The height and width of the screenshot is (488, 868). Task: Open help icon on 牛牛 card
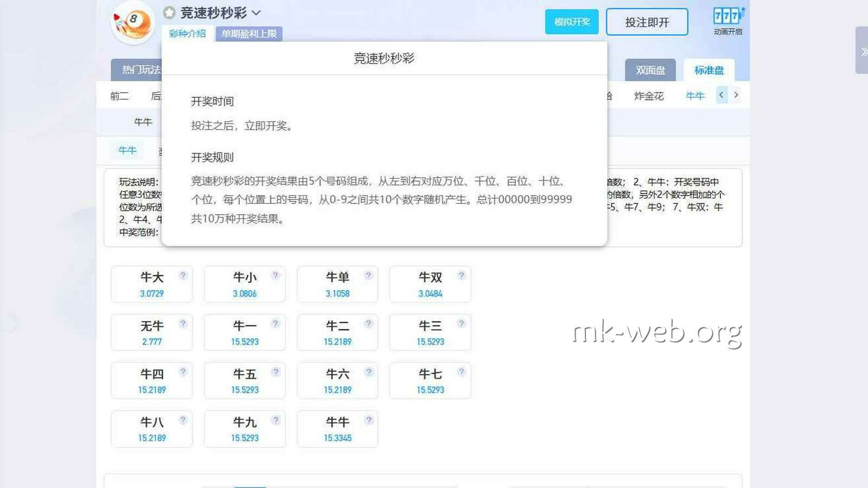coord(368,420)
